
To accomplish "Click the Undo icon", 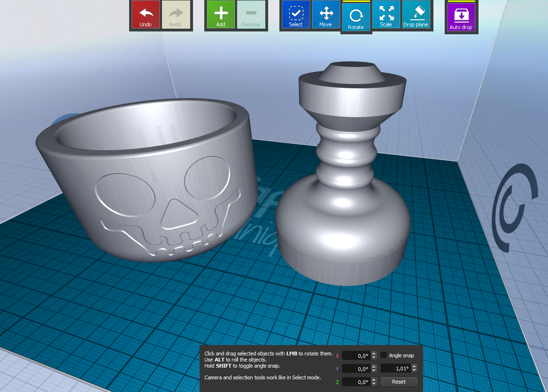I will click(145, 15).
